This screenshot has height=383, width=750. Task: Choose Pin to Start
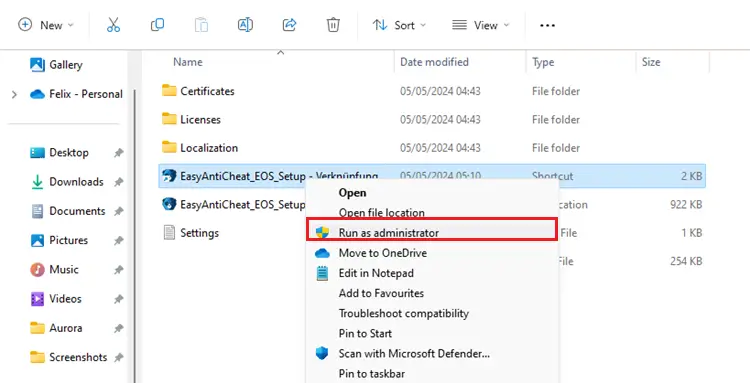tap(365, 333)
